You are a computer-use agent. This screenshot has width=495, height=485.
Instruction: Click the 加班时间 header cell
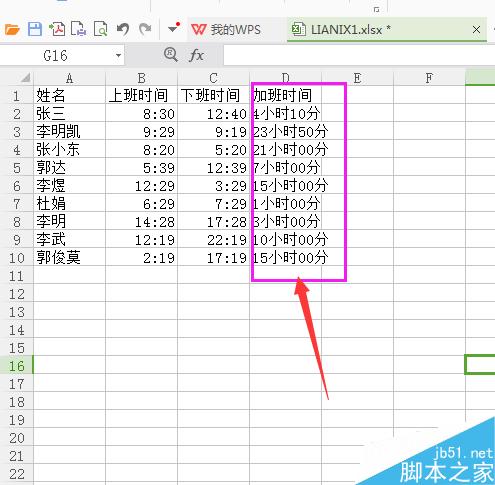click(286, 95)
